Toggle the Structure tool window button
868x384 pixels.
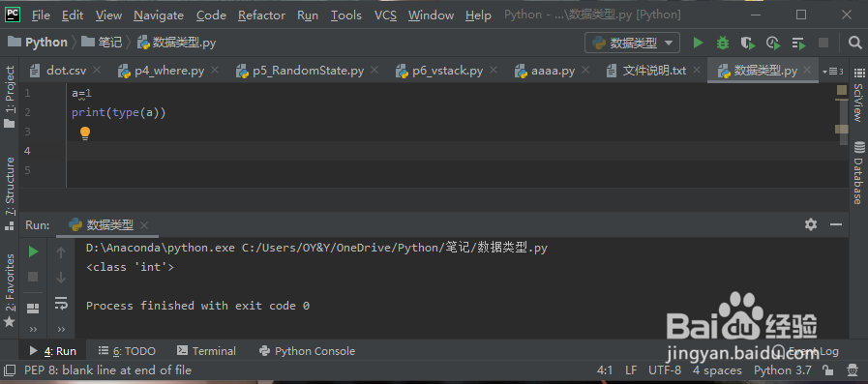click(10, 193)
